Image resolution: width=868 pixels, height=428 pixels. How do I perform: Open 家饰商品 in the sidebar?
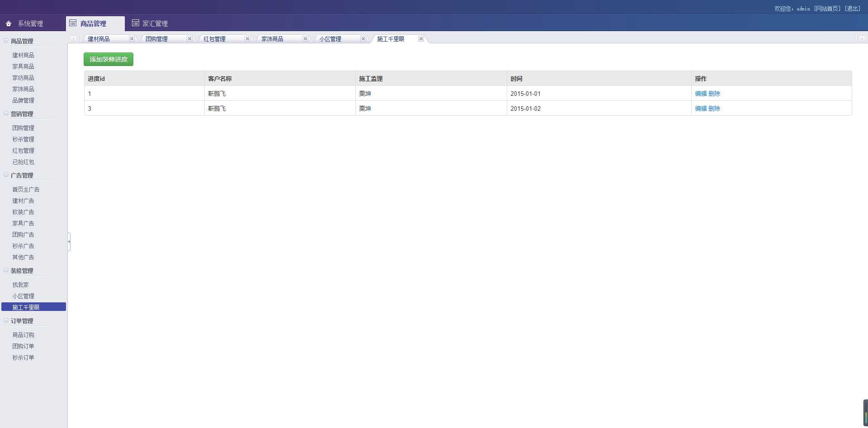coord(23,89)
